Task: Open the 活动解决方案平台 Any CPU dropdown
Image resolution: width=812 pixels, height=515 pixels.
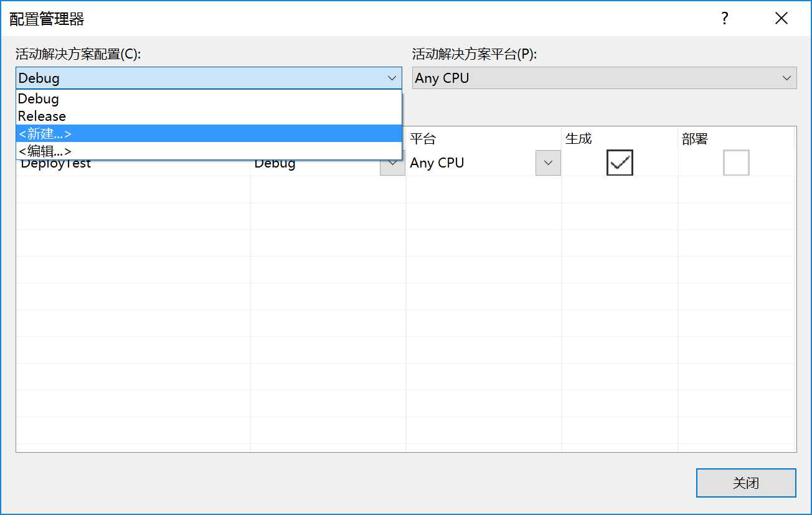Action: point(604,78)
